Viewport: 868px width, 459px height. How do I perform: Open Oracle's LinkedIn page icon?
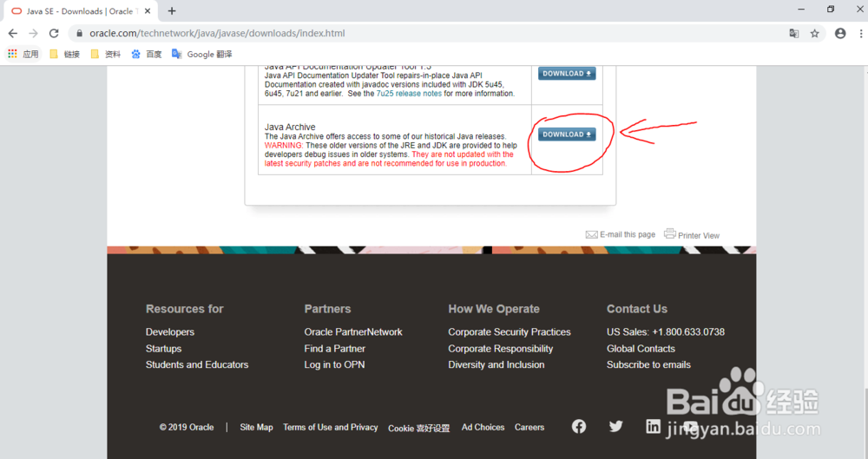(653, 426)
